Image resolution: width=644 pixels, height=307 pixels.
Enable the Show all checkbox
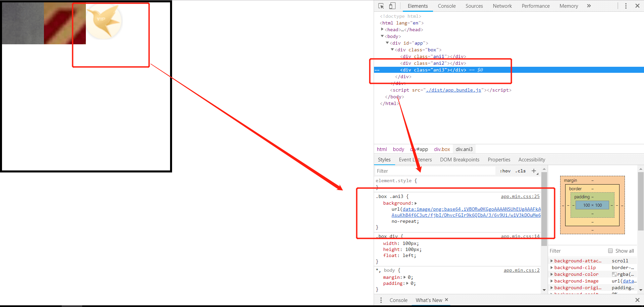pos(610,251)
